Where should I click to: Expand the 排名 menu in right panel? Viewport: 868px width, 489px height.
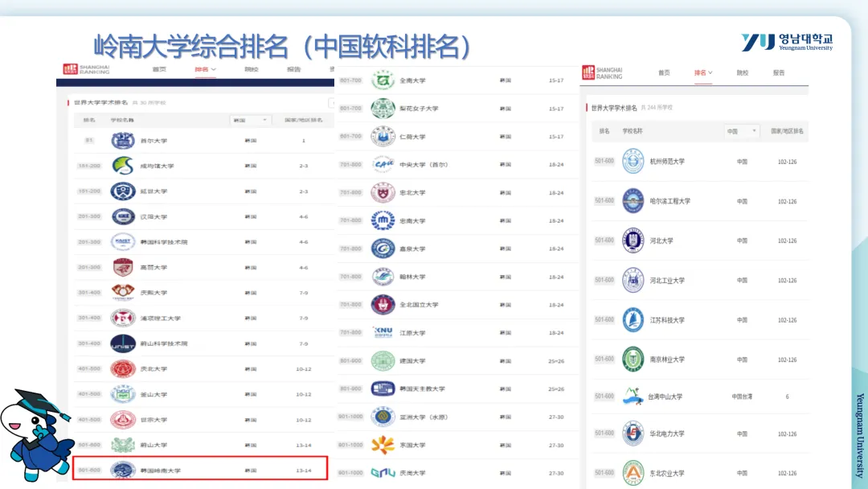click(x=703, y=72)
